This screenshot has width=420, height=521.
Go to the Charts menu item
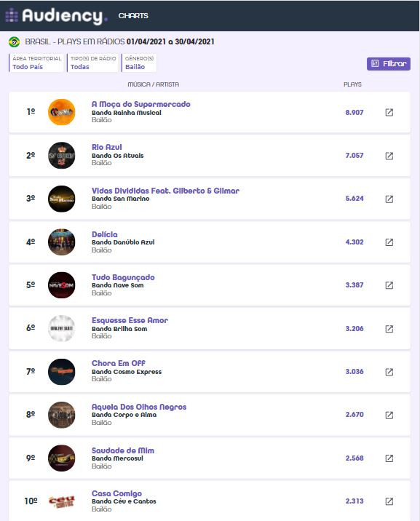click(133, 15)
